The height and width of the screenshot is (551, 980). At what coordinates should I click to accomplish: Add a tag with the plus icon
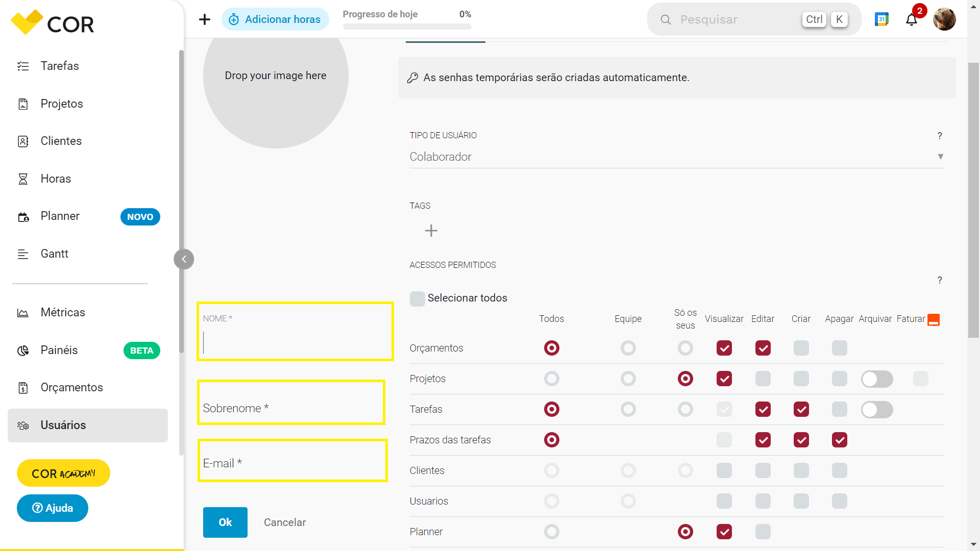(431, 231)
